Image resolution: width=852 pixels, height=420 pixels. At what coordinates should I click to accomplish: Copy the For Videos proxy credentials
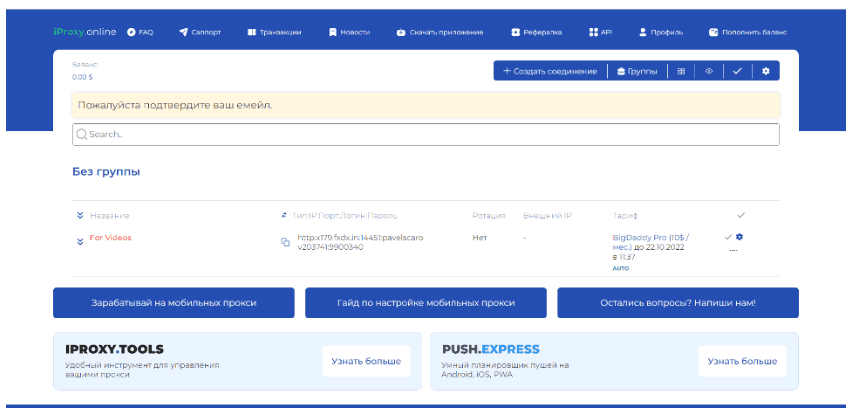[285, 242]
